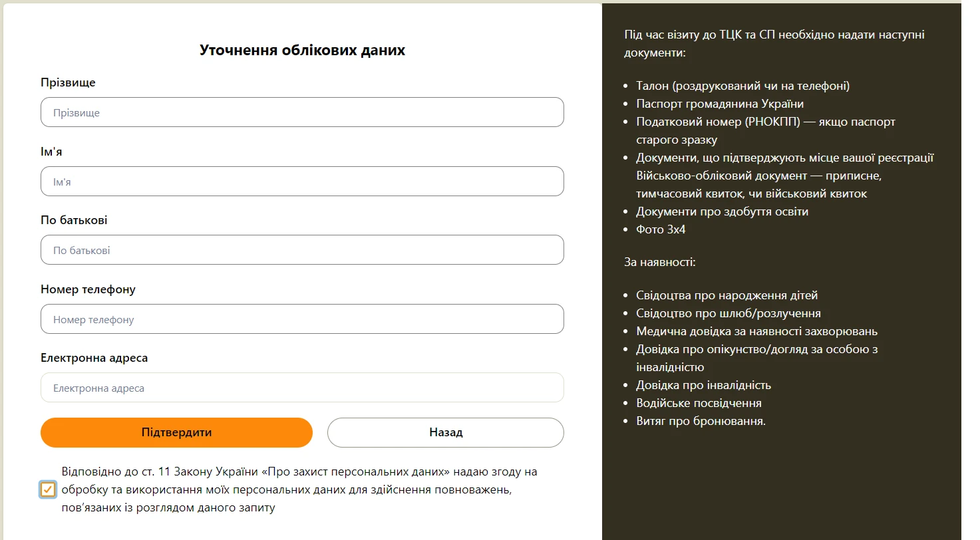Click the Уточнення облікових даних heading

(302, 51)
